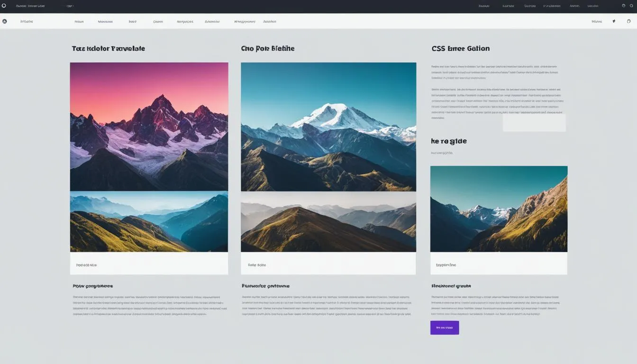
Task: Open the right column mountain valley image
Action: (499, 209)
